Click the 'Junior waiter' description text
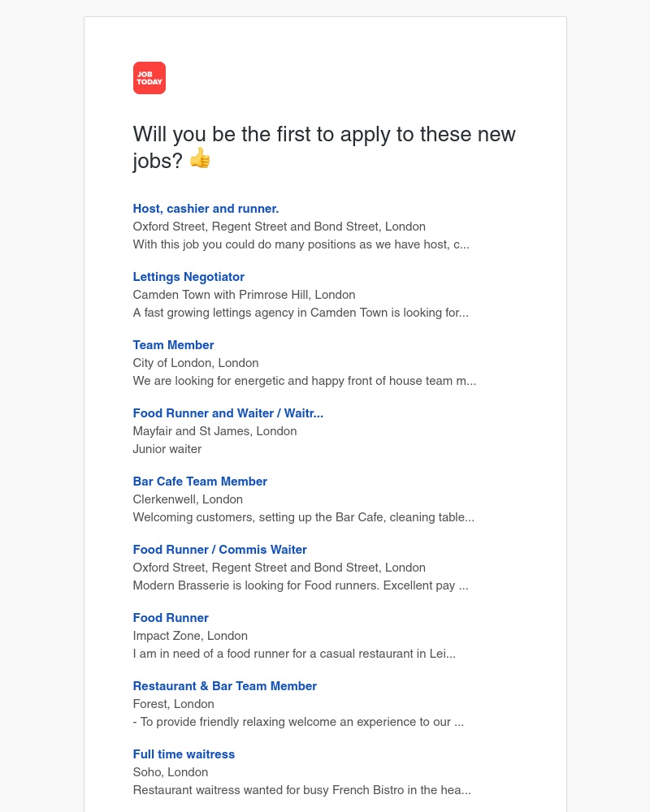Viewport: 650px width, 812px height. click(167, 449)
